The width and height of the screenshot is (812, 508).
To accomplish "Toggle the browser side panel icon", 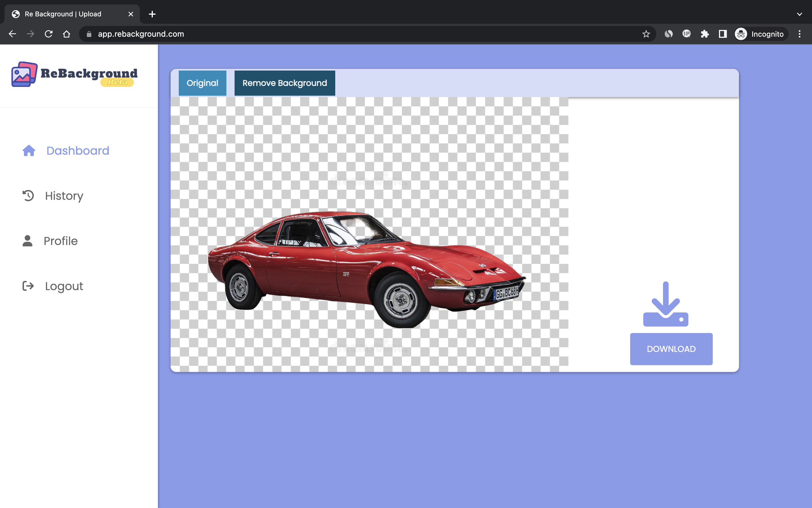I will pos(723,34).
